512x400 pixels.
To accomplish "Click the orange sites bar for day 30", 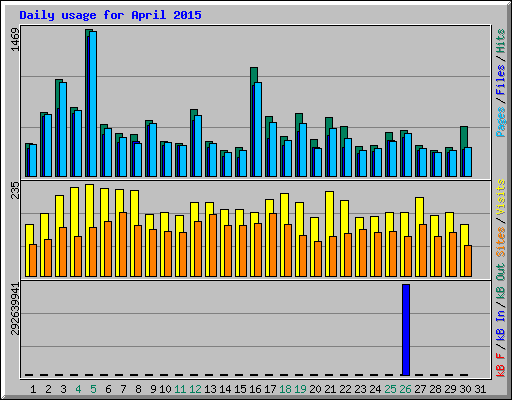I will [468, 261].
